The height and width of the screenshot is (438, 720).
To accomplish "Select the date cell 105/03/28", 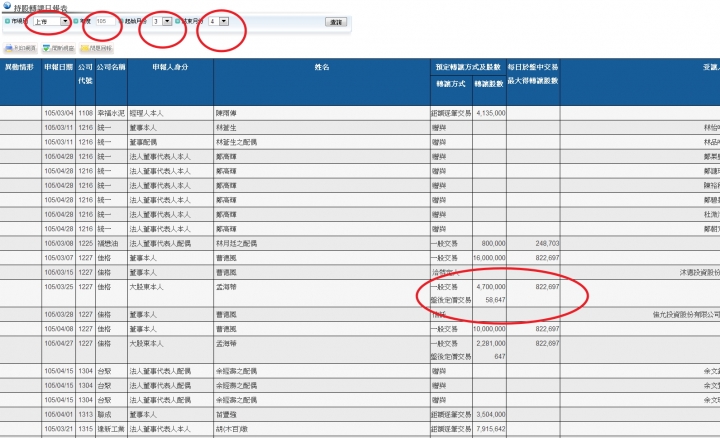I will click(59, 315).
